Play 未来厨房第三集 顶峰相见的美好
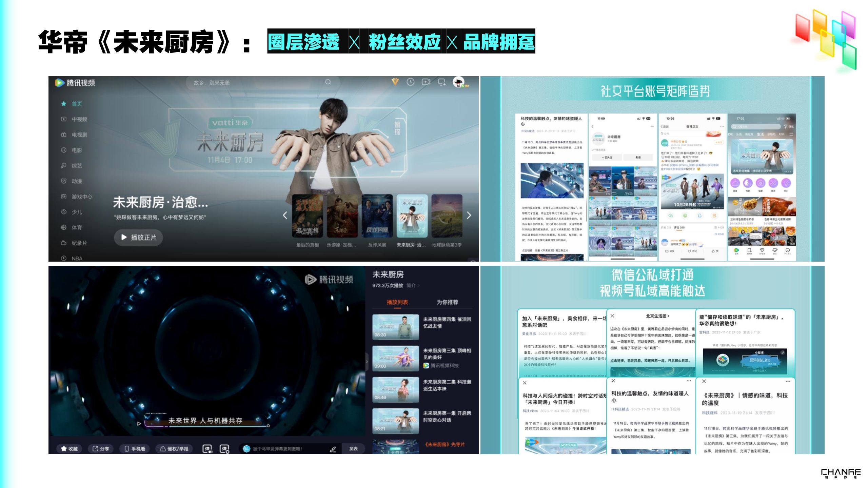868x488 pixels. pyautogui.click(x=422, y=358)
